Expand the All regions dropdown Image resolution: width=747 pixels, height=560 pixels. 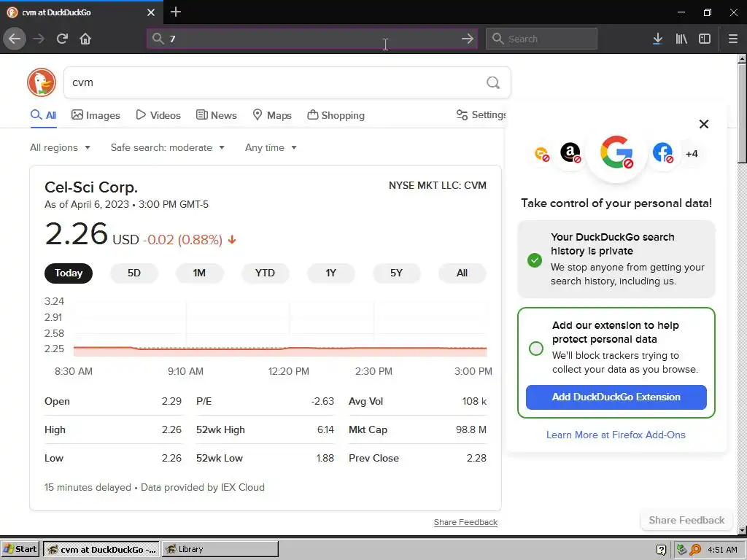[60, 147]
